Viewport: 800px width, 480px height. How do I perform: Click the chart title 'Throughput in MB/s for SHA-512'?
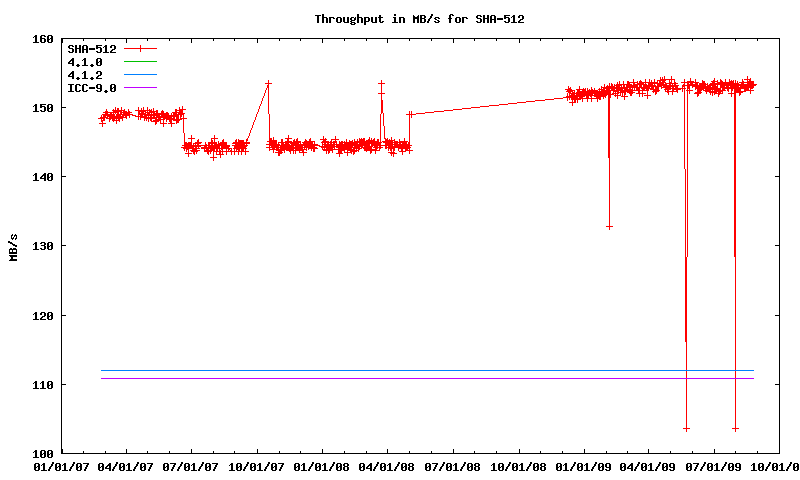click(420, 19)
